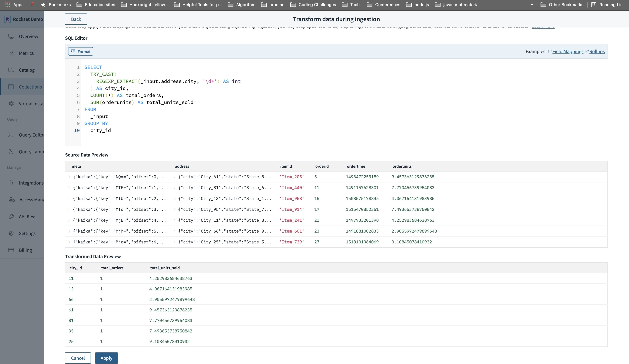Click the Virtual Instances chip icon
The width and height of the screenshot is (629, 364).
pos(11,104)
